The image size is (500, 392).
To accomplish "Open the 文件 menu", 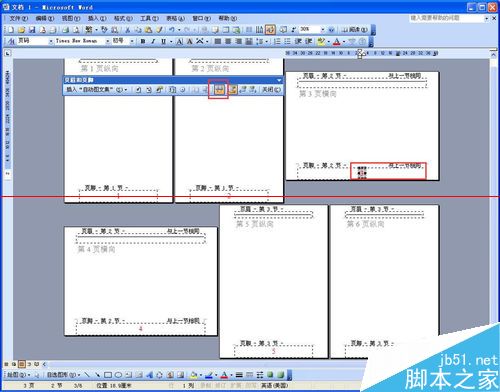I will 19,18.
